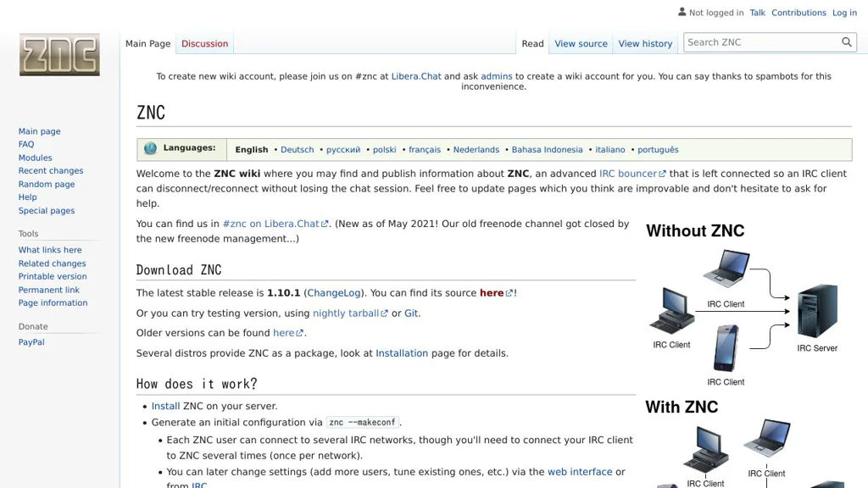Click the ZNC logo image
Image resolution: width=868 pixels, height=488 pixels.
tap(60, 54)
